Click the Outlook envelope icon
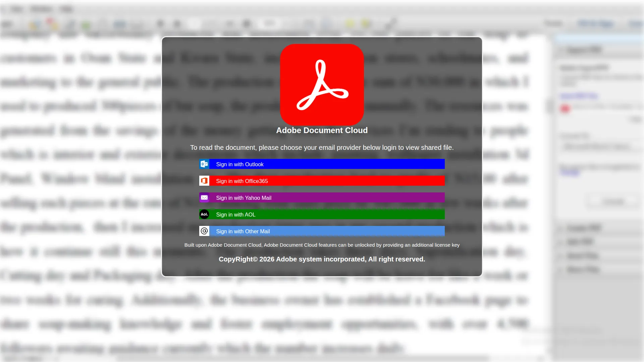Screen dimensions: 644x362 click(204, 164)
